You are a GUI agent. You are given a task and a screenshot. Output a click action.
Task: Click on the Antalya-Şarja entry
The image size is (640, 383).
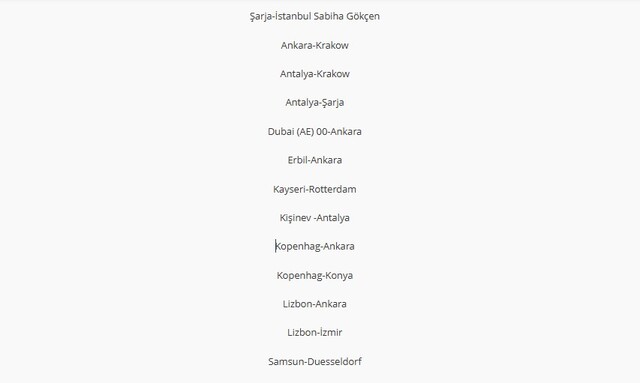tap(315, 102)
